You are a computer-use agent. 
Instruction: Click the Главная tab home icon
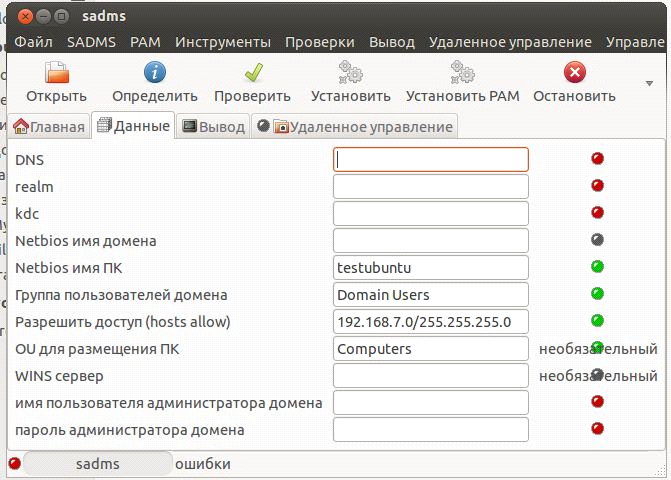tap(21, 127)
